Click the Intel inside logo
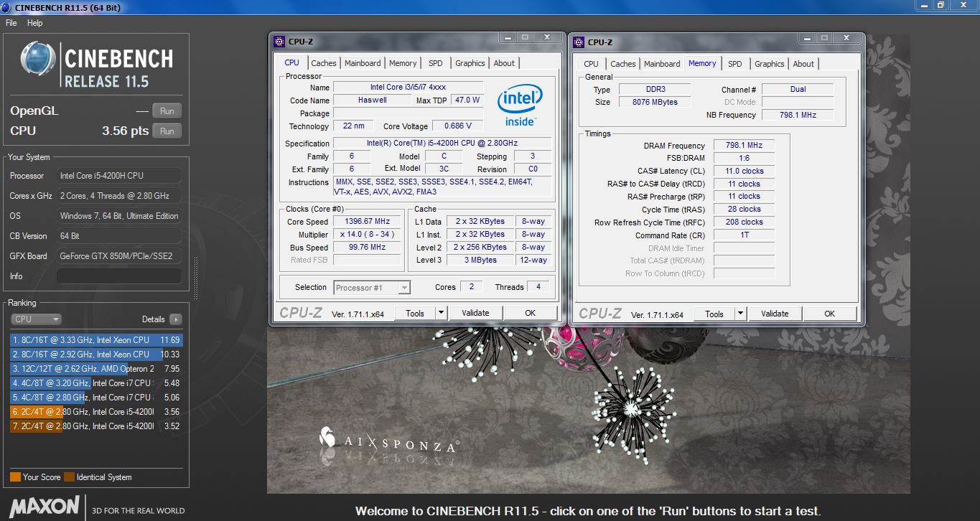This screenshot has height=521, width=980. (519, 105)
